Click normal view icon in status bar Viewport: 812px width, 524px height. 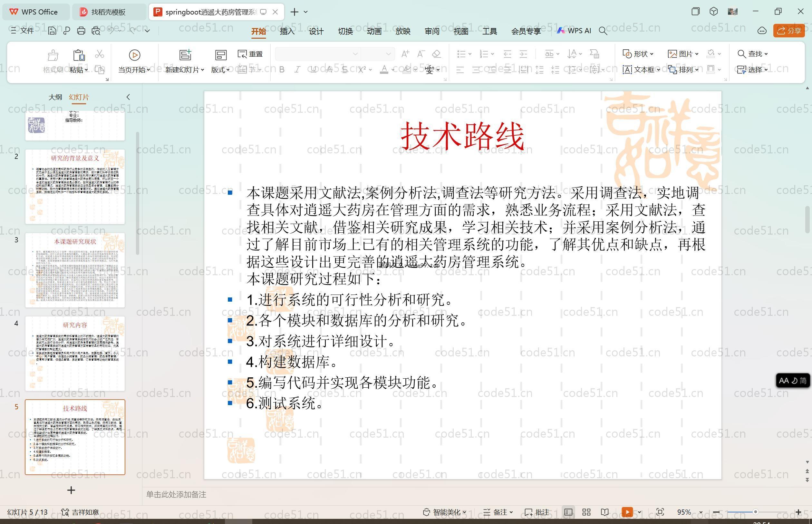click(x=568, y=512)
